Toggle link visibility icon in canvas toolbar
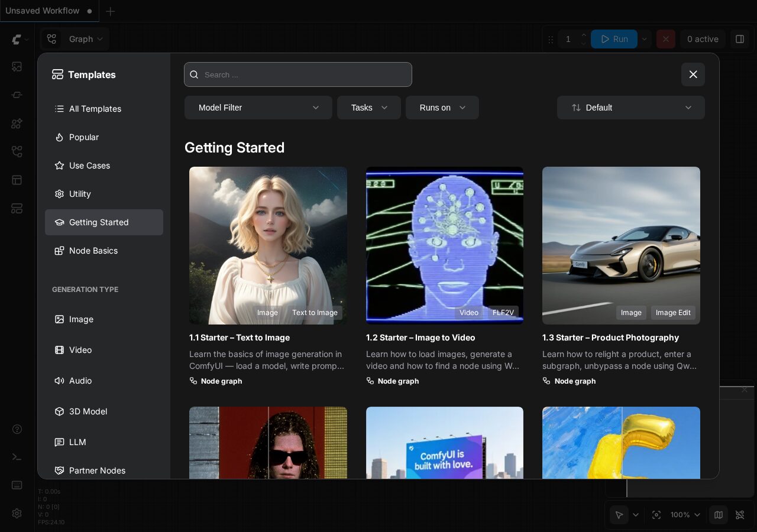Image resolution: width=757 pixels, height=532 pixels. click(740, 515)
